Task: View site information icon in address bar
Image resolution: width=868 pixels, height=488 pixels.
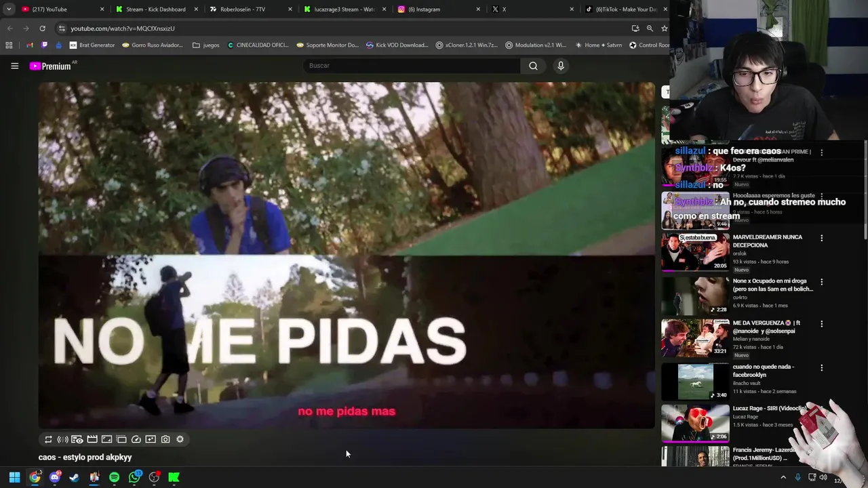Action: (x=62, y=28)
